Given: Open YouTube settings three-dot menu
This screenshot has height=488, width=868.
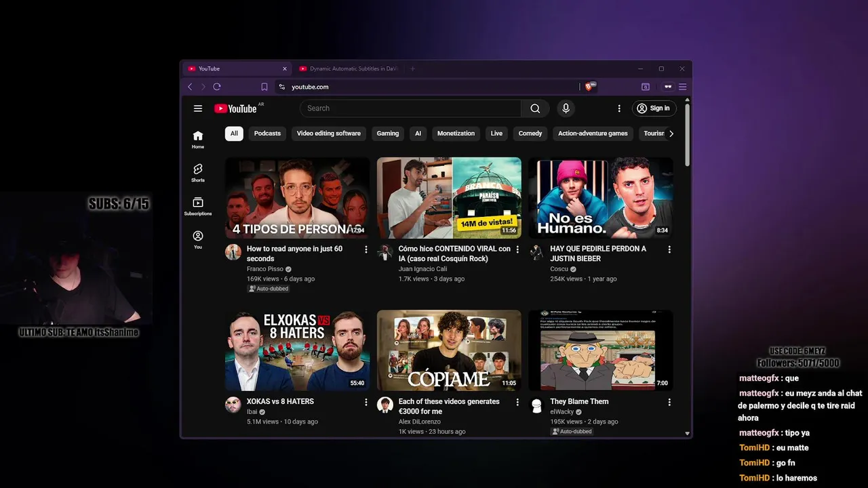Looking at the screenshot, I should [618, 108].
